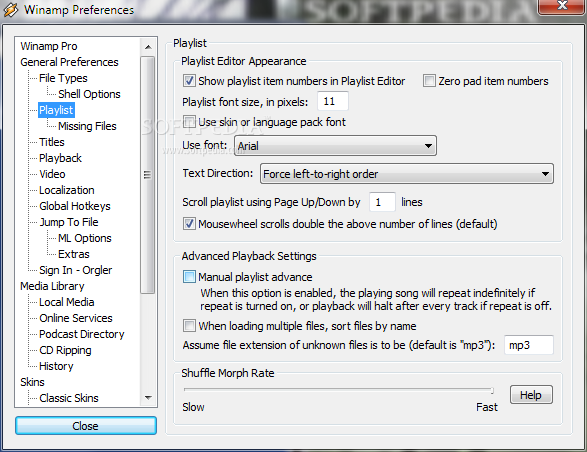The width and height of the screenshot is (587, 452).
Task: Open Classic Skins preferences
Action: tap(69, 398)
